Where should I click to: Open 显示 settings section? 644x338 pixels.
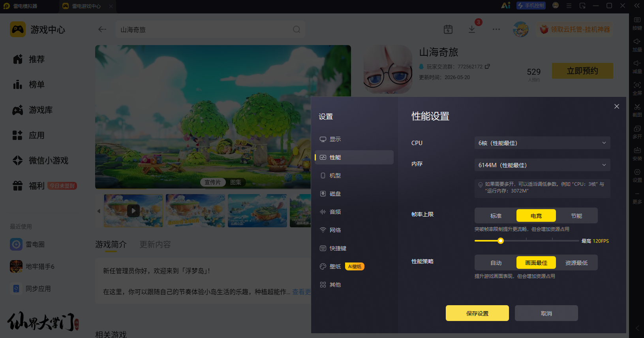point(354,139)
